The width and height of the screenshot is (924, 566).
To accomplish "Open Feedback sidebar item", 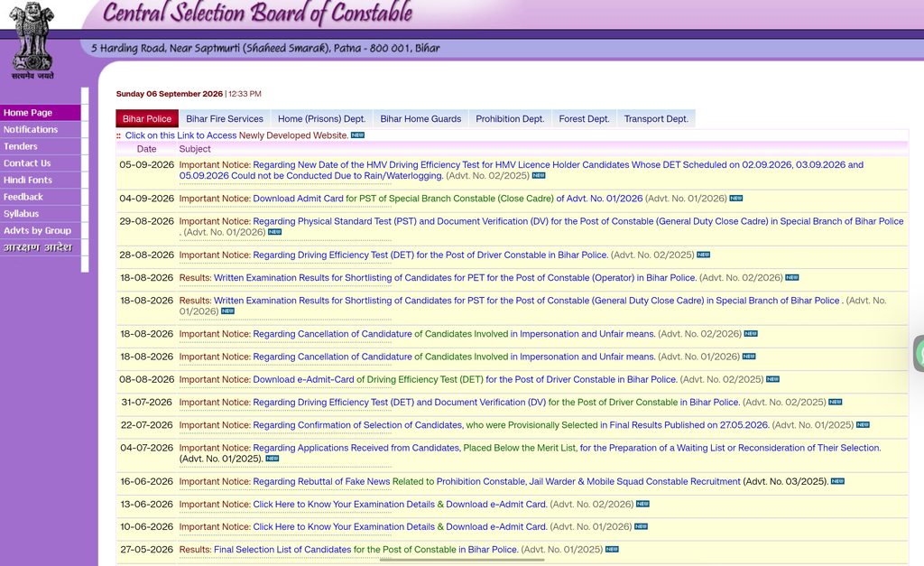I will [x=40, y=197].
